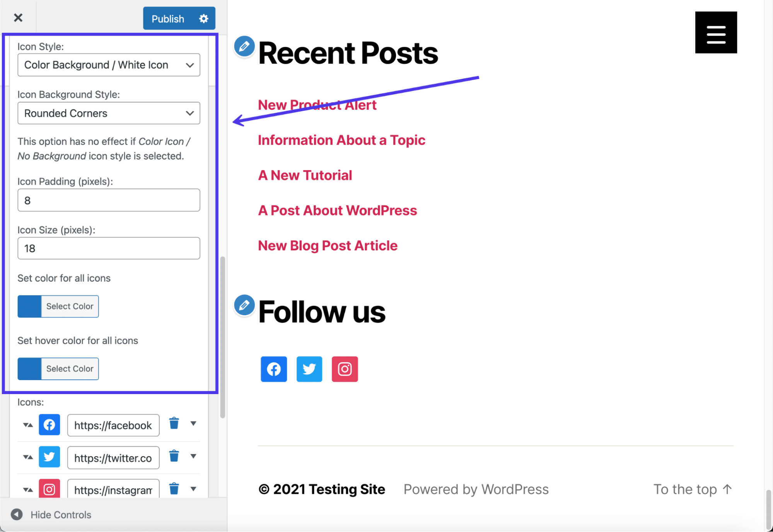The image size is (773, 532).
Task: Click the Hide Controls arrow button
Action: [17, 514]
